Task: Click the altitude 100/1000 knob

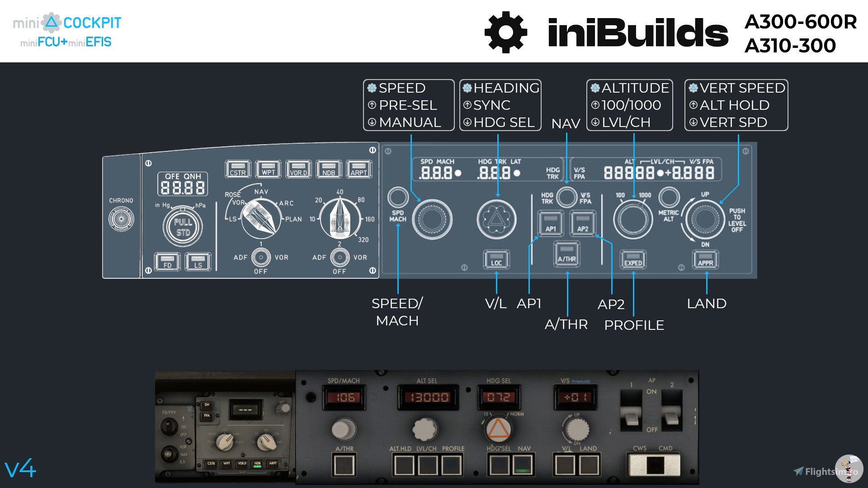Action: [x=633, y=220]
